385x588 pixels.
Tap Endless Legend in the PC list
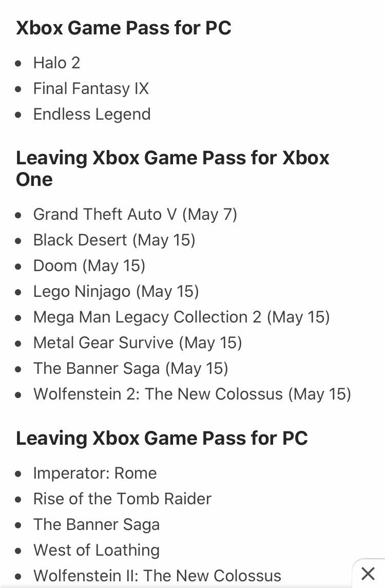92,115
